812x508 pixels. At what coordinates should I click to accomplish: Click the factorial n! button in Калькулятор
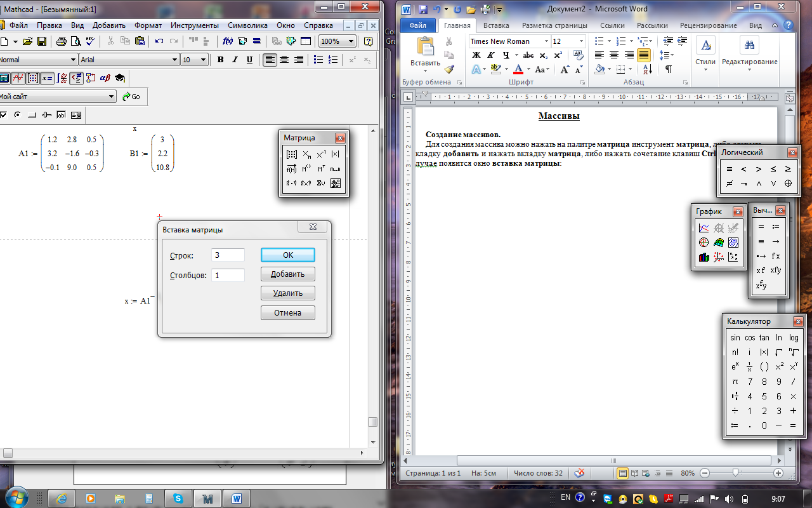point(735,352)
